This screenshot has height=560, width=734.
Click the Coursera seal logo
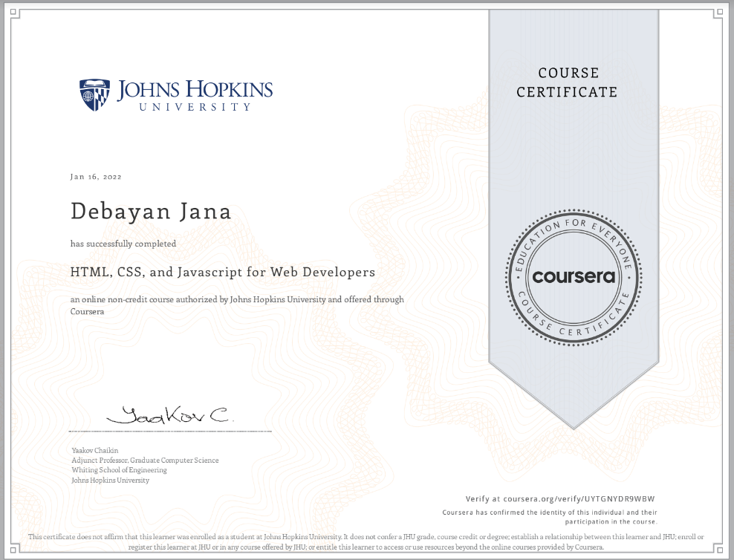click(574, 278)
